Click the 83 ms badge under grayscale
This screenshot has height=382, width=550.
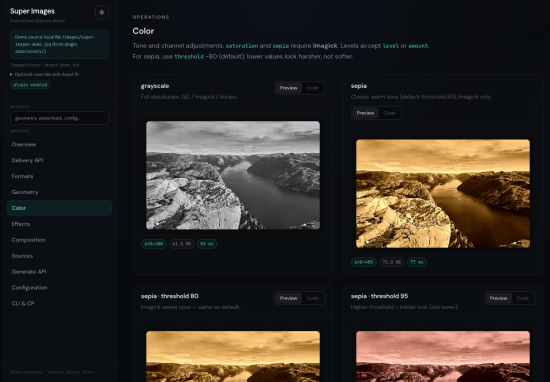click(207, 244)
